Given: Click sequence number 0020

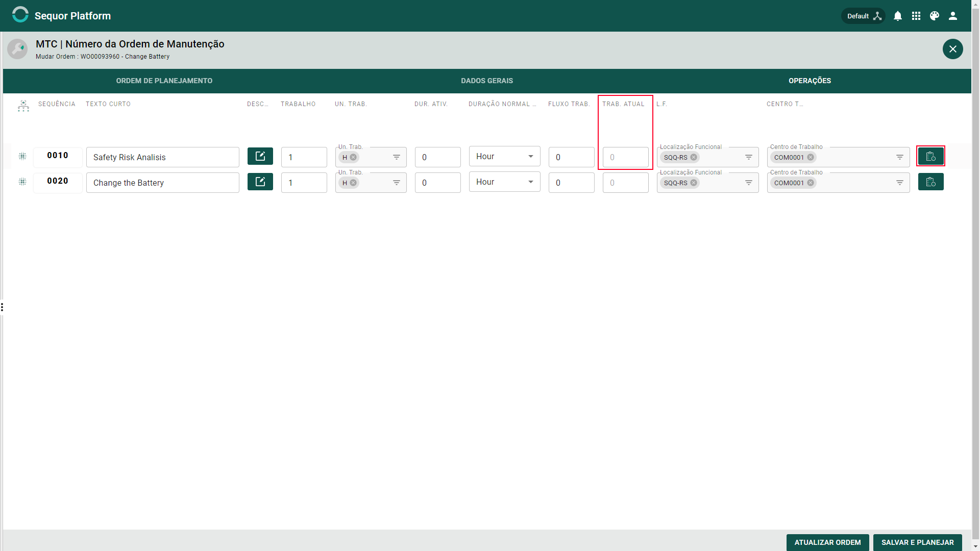Looking at the screenshot, I should 58,181.
